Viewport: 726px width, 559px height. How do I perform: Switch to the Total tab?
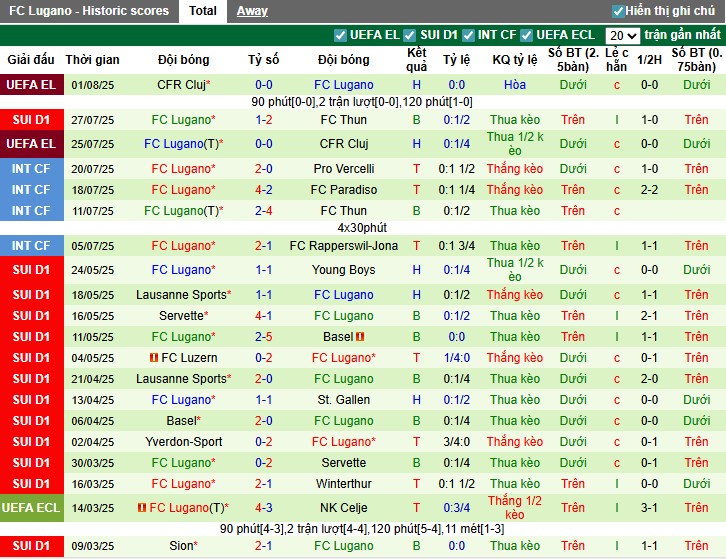pyautogui.click(x=203, y=11)
